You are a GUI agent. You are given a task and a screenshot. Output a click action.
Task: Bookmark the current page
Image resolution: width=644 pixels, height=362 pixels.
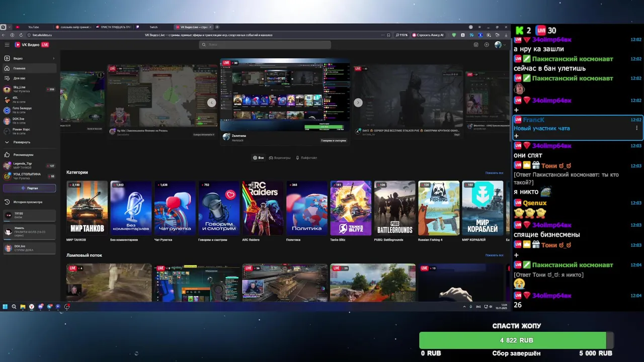pos(388,35)
